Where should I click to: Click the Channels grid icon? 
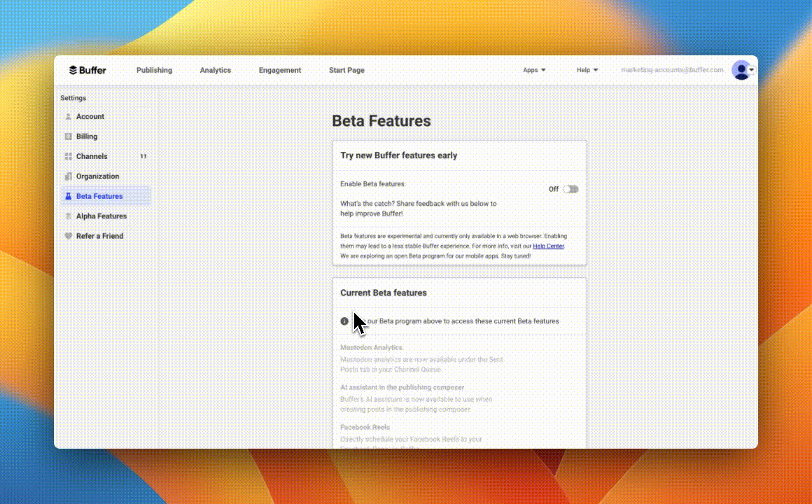[68, 156]
